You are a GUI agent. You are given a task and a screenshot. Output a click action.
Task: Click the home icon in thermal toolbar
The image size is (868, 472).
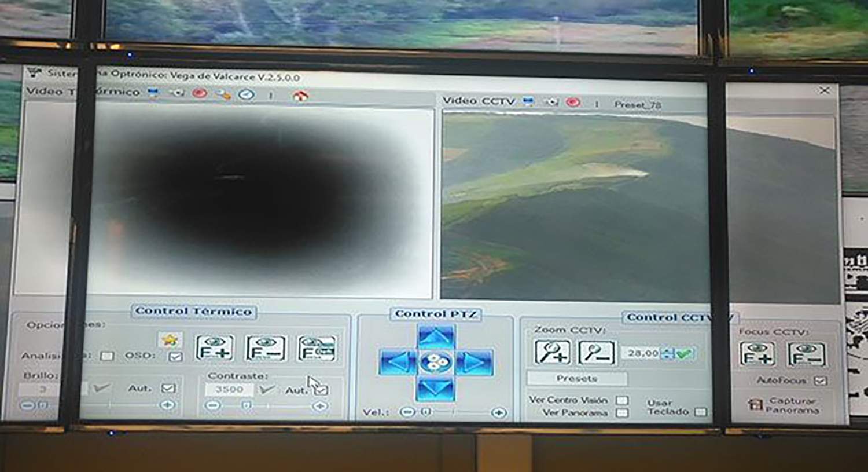pyautogui.click(x=300, y=96)
